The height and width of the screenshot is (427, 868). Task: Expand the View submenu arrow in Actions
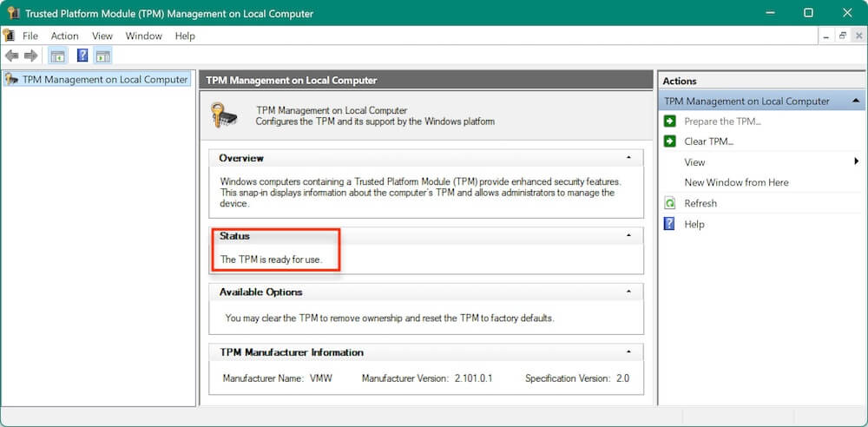coord(857,161)
